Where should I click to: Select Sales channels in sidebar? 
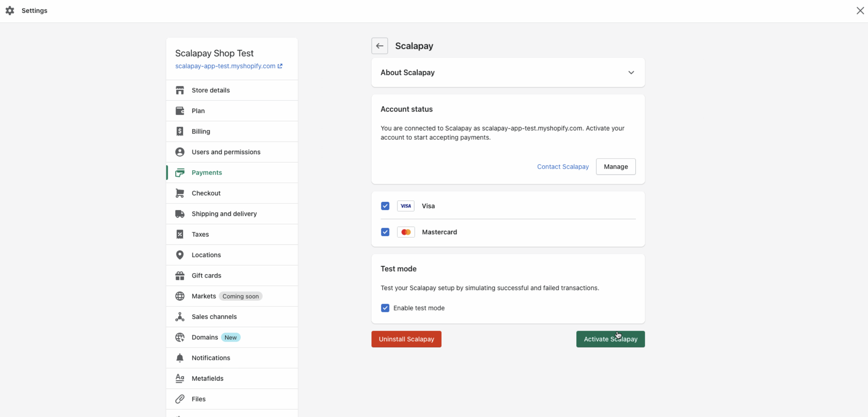point(232,317)
